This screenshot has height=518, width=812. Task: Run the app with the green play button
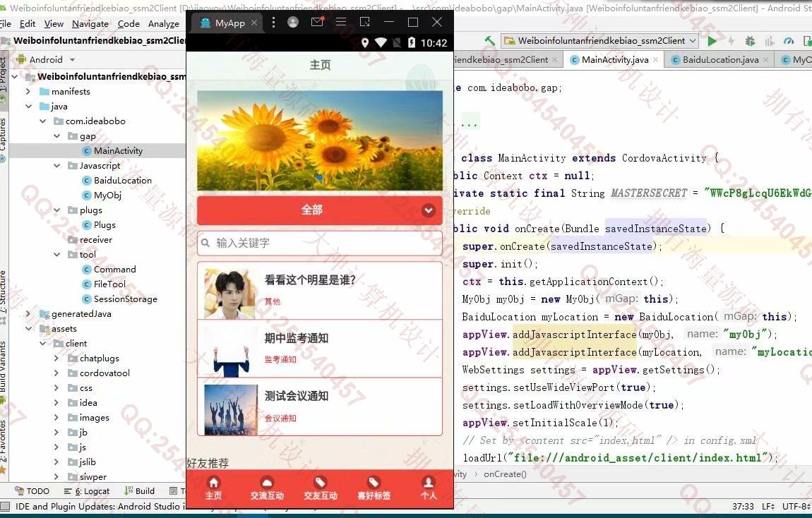click(712, 41)
